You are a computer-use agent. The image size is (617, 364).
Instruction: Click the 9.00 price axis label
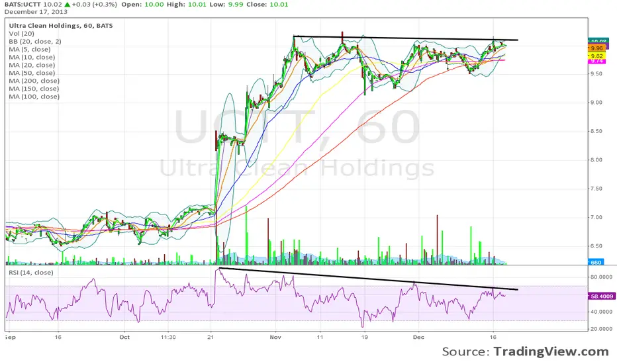pyautogui.click(x=596, y=103)
